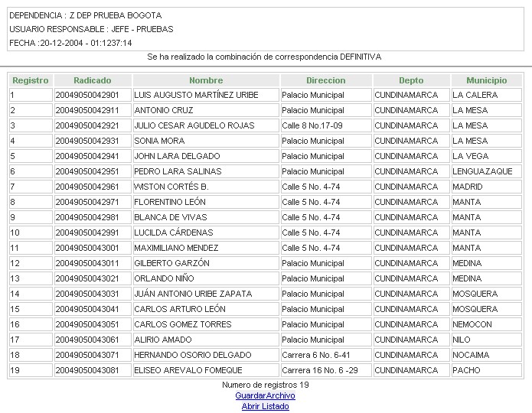This screenshot has height=413, width=532.
Task: Click address Calle 8 No.17-09
Action: 312,125
